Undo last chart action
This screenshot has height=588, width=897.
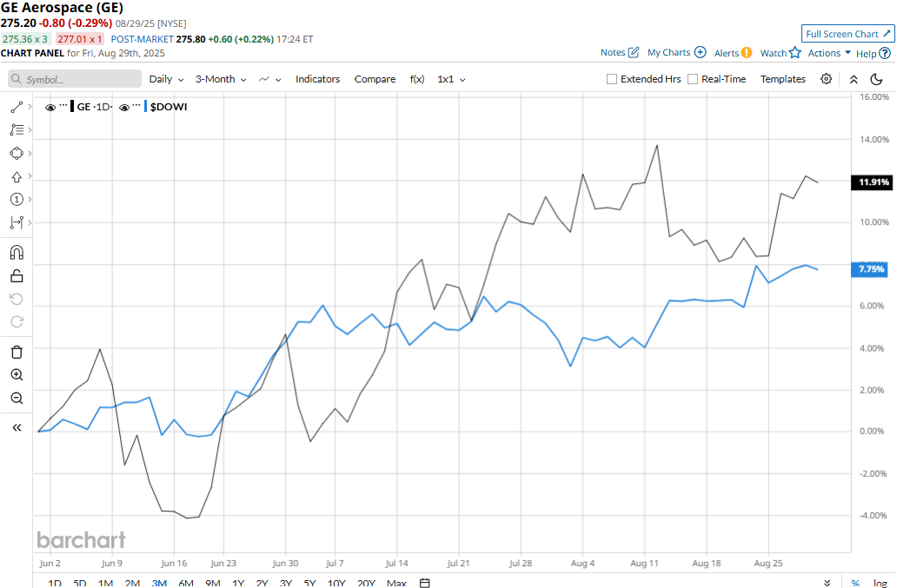17,299
